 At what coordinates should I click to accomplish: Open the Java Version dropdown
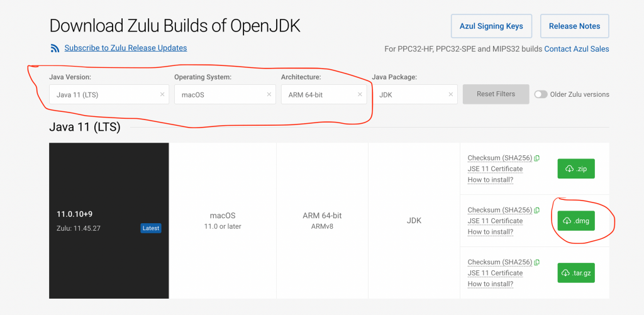tap(109, 94)
